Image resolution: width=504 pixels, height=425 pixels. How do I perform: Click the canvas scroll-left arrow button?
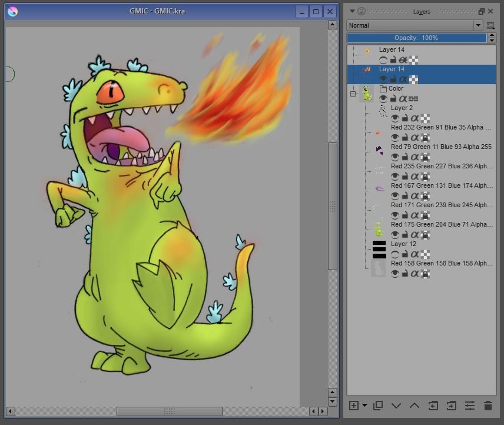point(10,411)
